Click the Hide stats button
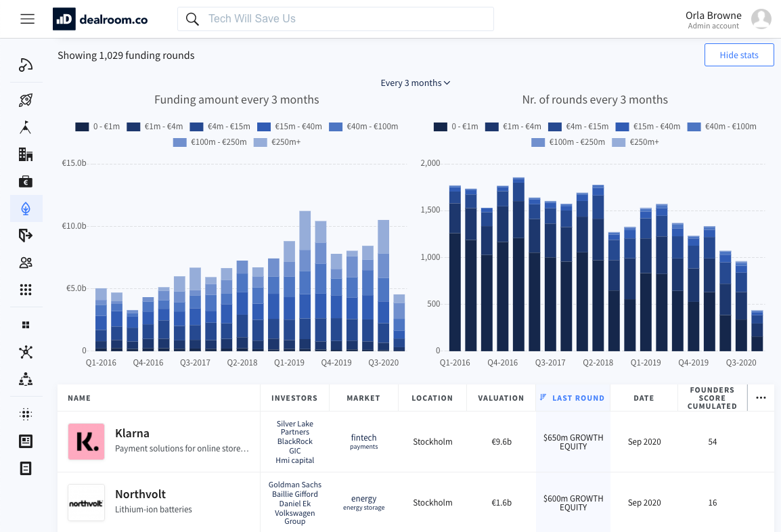Image resolution: width=781 pixels, height=532 pixels. click(x=739, y=55)
